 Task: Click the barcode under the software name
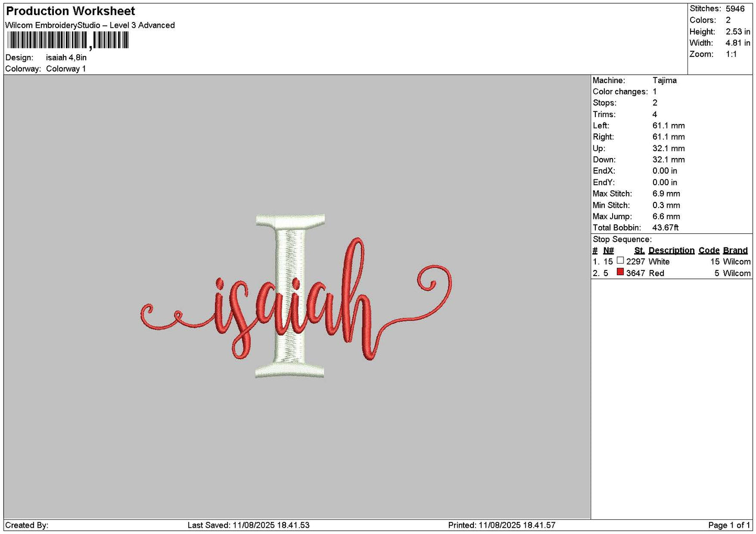click(x=67, y=40)
